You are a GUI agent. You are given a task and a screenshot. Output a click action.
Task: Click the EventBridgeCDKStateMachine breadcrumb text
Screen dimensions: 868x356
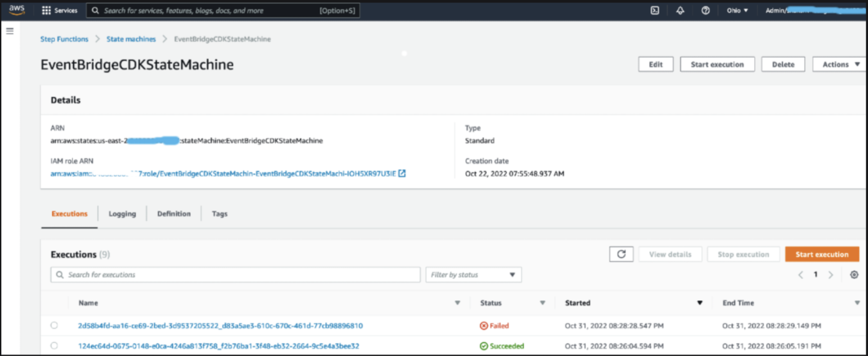point(223,39)
